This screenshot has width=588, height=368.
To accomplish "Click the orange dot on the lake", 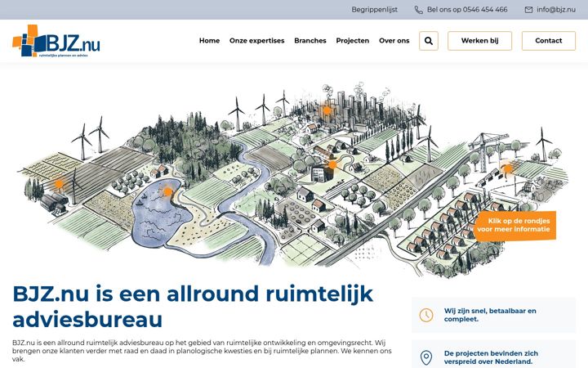I will pyautogui.click(x=168, y=192).
